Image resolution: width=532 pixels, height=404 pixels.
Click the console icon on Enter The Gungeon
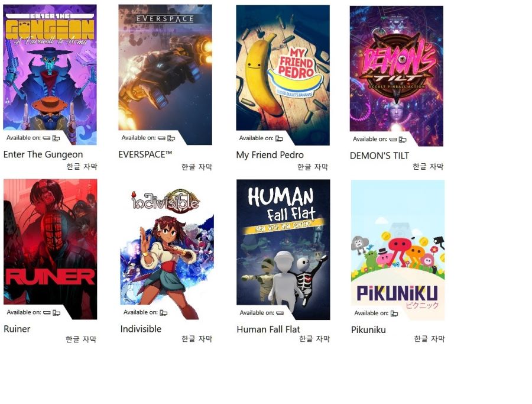[47, 138]
